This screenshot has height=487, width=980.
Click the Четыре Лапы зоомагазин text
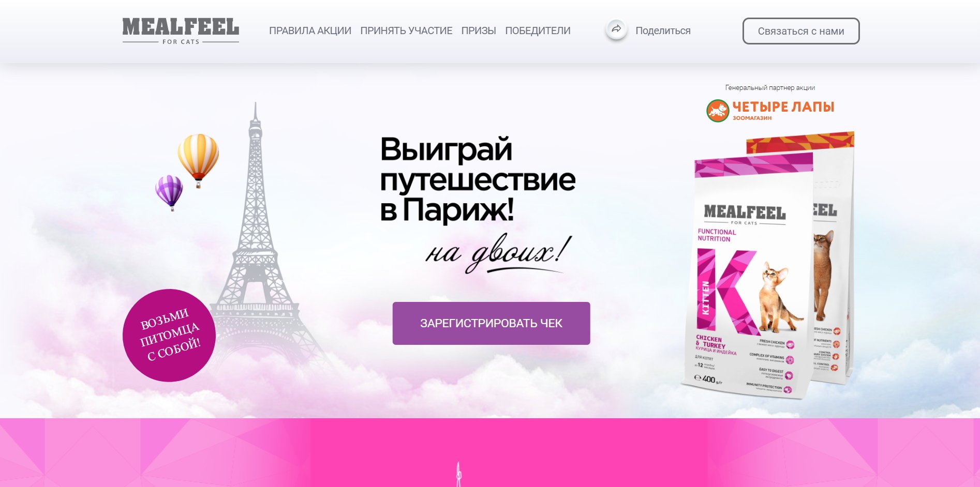click(783, 110)
